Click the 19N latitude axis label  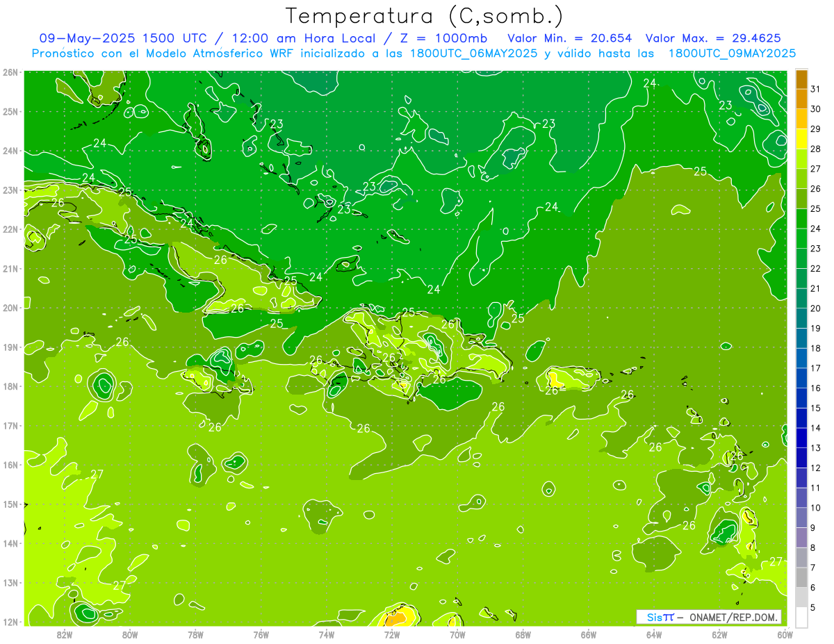pyautogui.click(x=10, y=347)
